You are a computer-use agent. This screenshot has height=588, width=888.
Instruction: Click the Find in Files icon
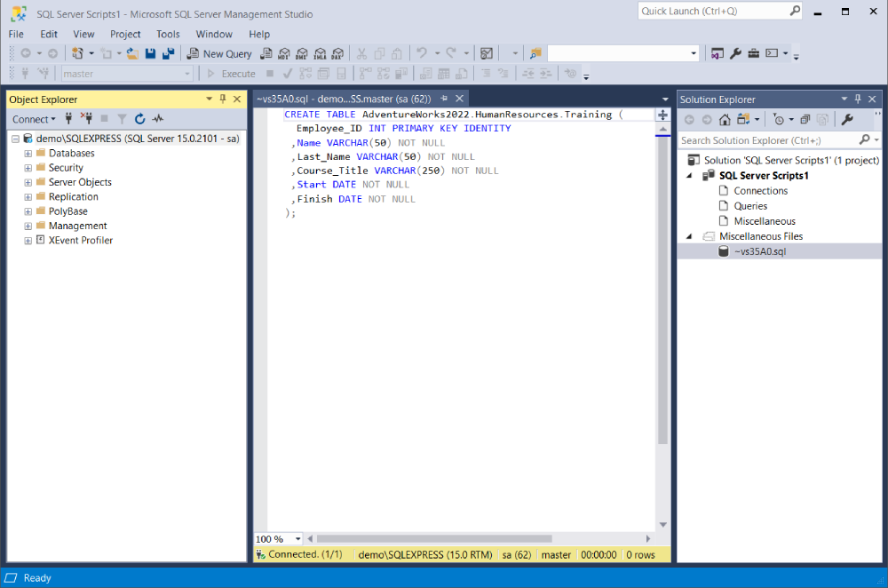click(x=535, y=53)
